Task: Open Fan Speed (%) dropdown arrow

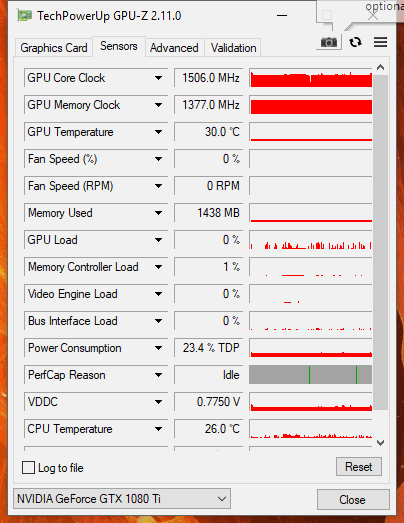Action: pyautogui.click(x=158, y=159)
